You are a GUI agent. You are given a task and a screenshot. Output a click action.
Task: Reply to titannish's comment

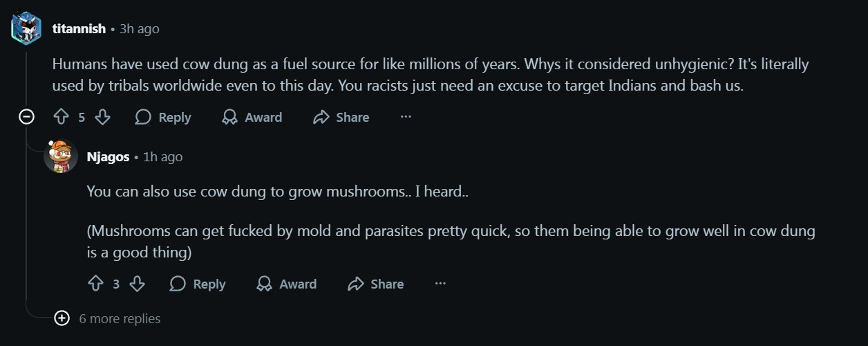pos(163,117)
